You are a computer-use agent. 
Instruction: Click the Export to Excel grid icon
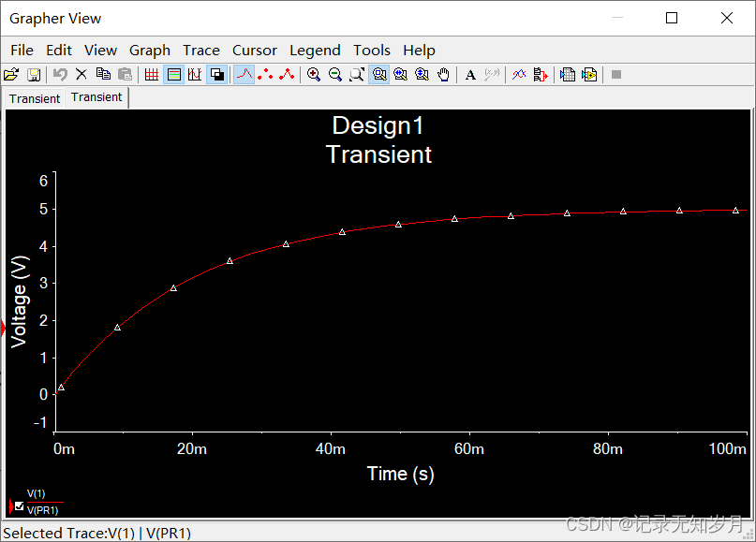point(568,75)
